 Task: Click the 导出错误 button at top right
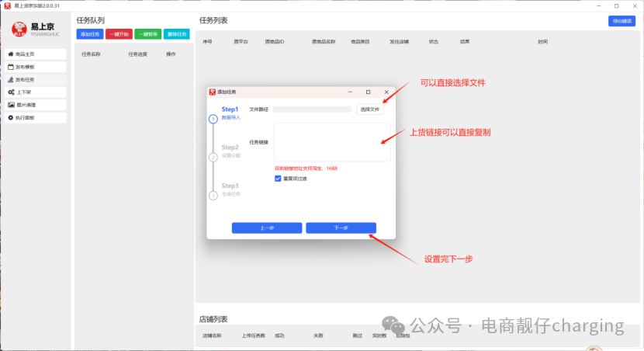coord(621,21)
